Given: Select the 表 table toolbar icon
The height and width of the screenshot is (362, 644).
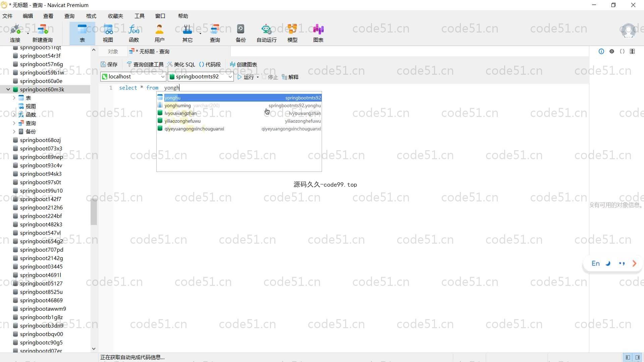Looking at the screenshot, I should 82,33.
